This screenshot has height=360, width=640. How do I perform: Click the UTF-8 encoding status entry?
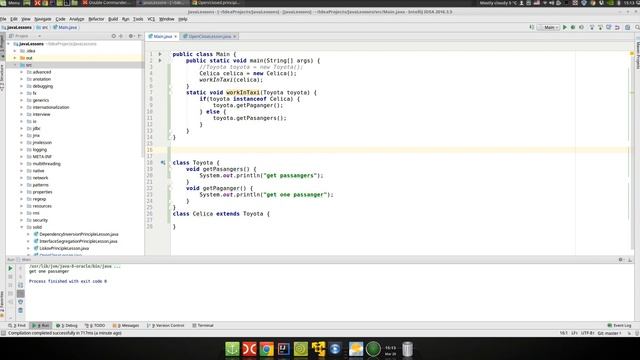(x=588, y=333)
